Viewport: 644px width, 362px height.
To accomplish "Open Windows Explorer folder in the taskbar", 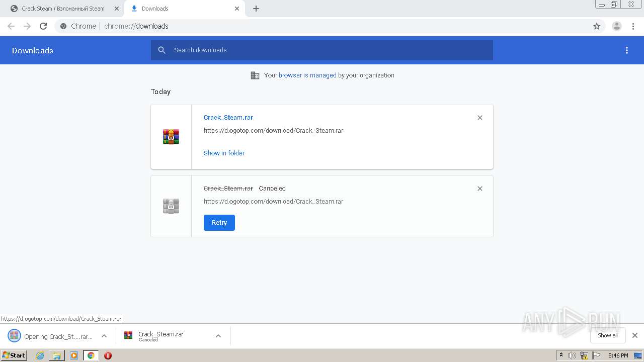I will [x=57, y=355].
